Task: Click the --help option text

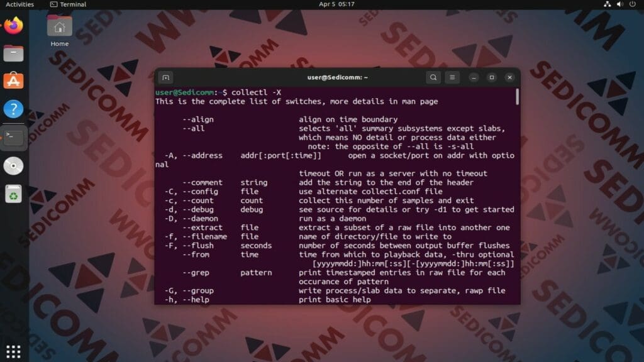Action: (196, 300)
